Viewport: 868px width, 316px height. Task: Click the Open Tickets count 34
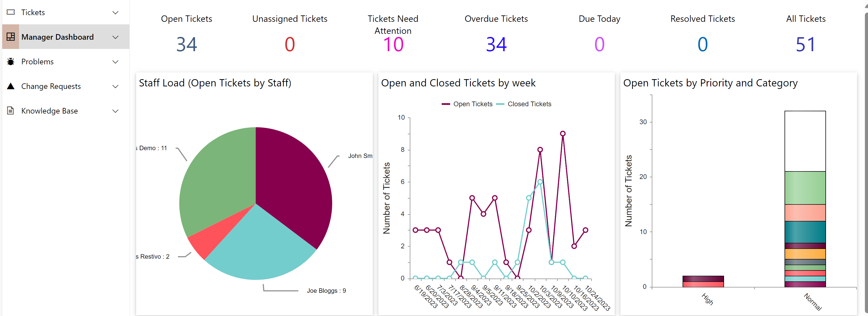pos(186,44)
